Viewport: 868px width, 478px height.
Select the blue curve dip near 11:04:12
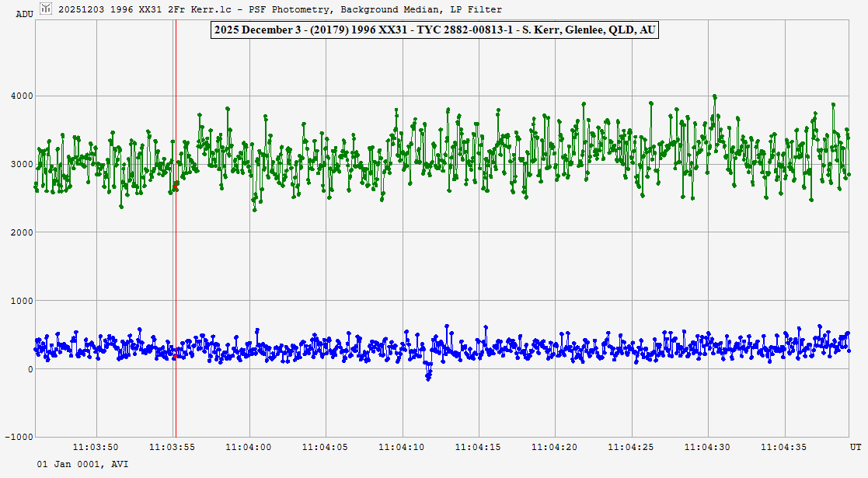(x=428, y=376)
